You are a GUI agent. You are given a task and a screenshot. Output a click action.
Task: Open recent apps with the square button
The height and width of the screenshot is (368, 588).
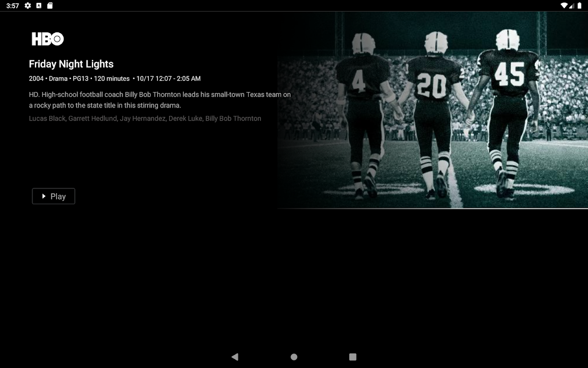353,356
